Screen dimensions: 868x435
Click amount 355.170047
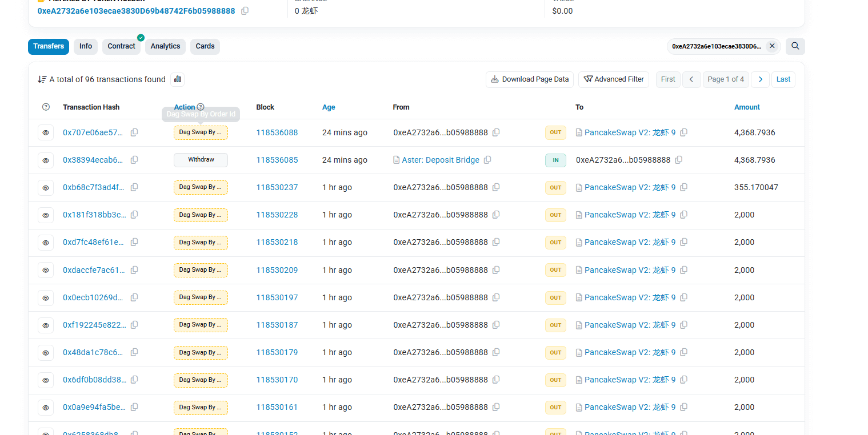click(756, 187)
